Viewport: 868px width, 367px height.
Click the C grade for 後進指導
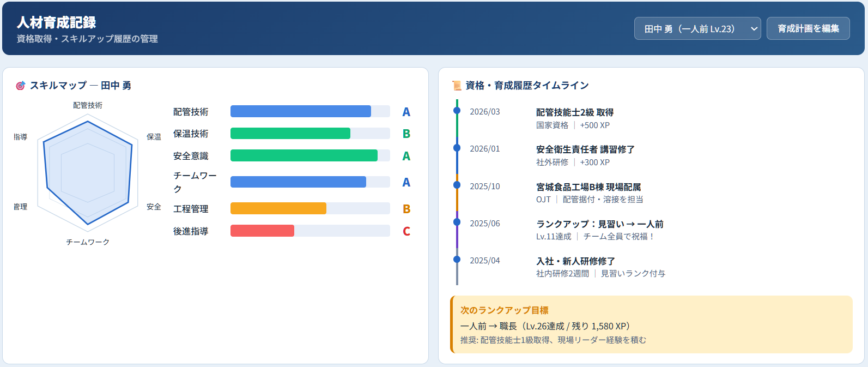pos(406,231)
